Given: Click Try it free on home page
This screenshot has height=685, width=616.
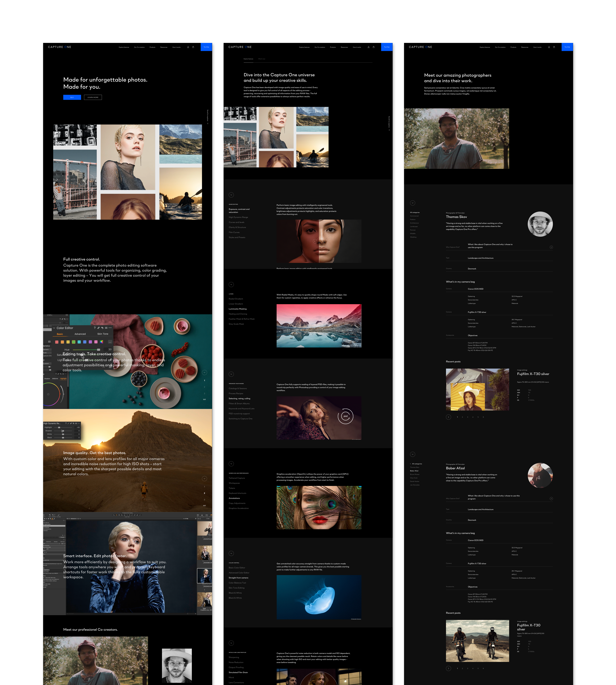Looking at the screenshot, I should [x=206, y=47].
